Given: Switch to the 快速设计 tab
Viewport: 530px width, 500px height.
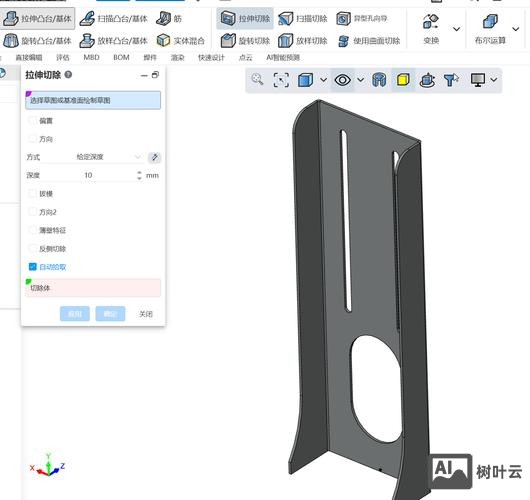Looking at the screenshot, I should [x=211, y=57].
